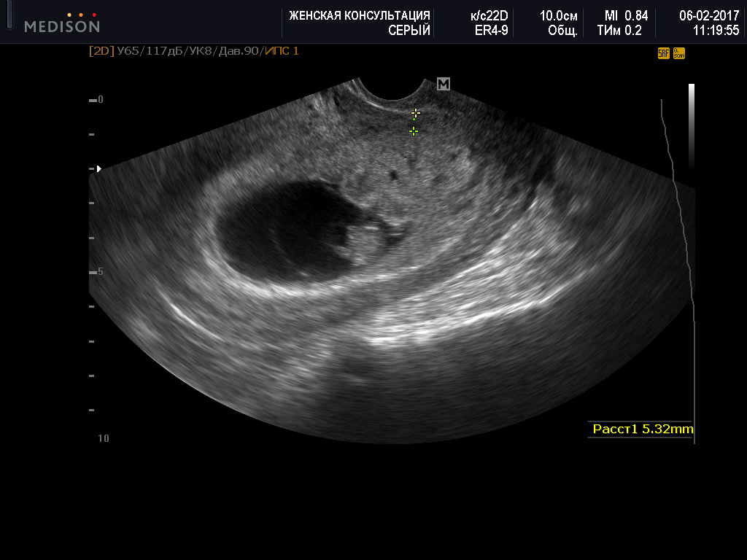The image size is (747, 560).
Task: Click the time '11:19:55'
Action: (716, 31)
